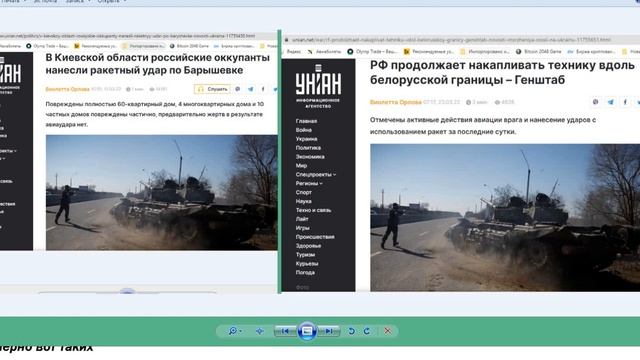This screenshot has width=640, height=360.
Task: Click the Слушать listen button in left article
Action: [x=212, y=89]
